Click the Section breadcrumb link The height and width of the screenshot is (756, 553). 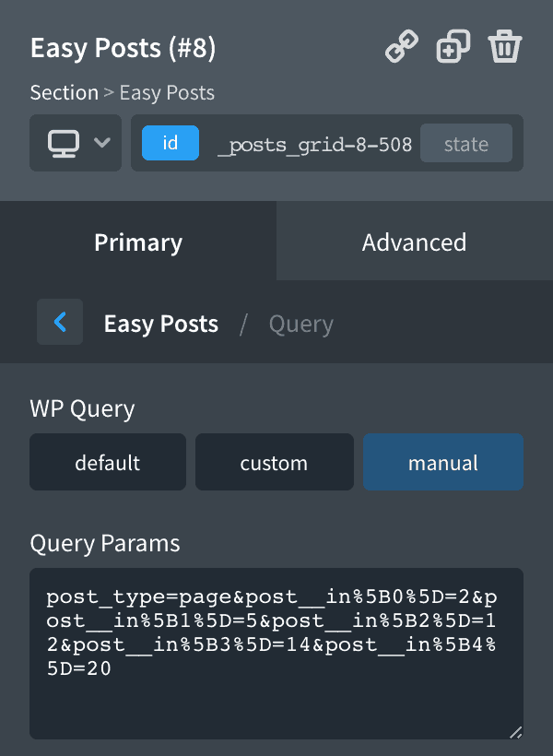coord(65,92)
